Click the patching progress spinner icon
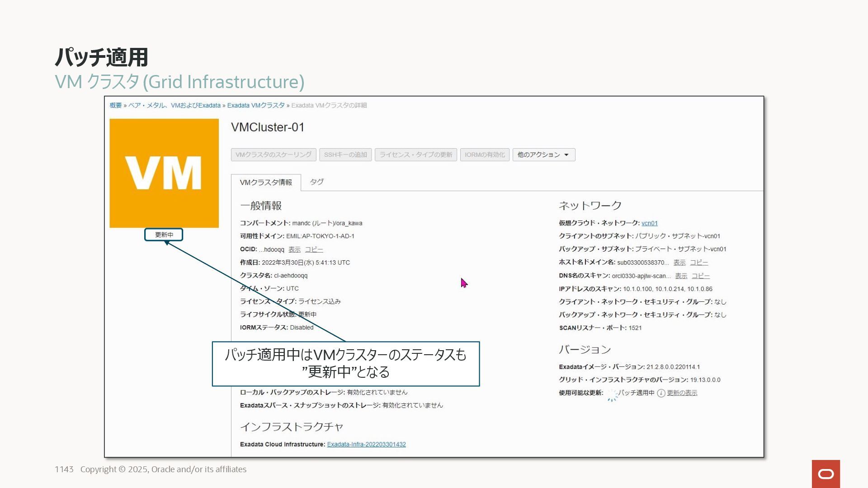The width and height of the screenshot is (868, 488). coord(612,394)
